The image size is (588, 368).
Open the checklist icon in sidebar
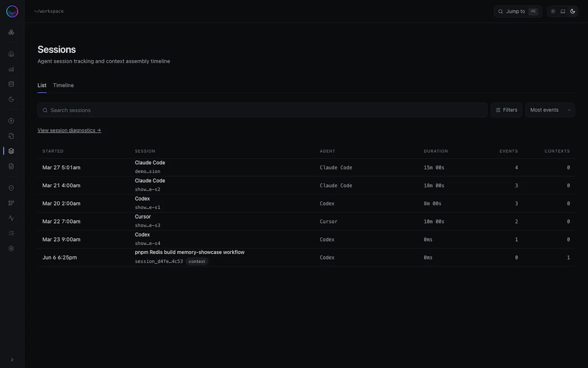11,233
